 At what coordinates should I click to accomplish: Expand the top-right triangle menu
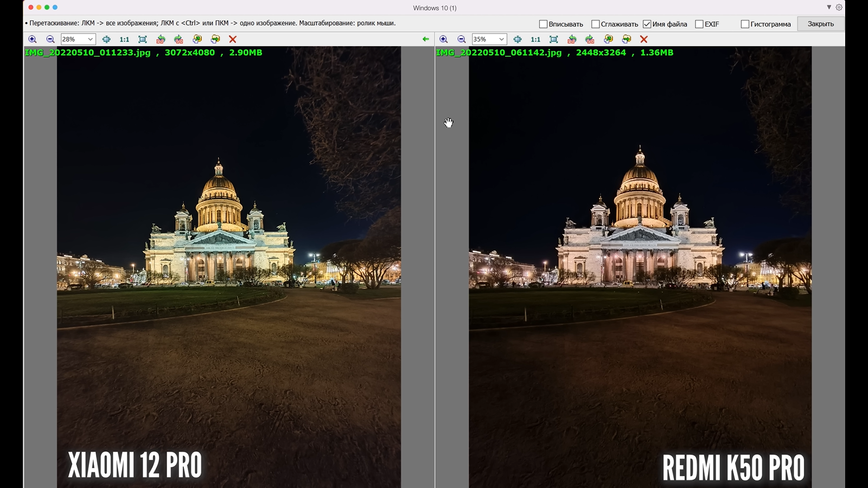click(x=829, y=7)
